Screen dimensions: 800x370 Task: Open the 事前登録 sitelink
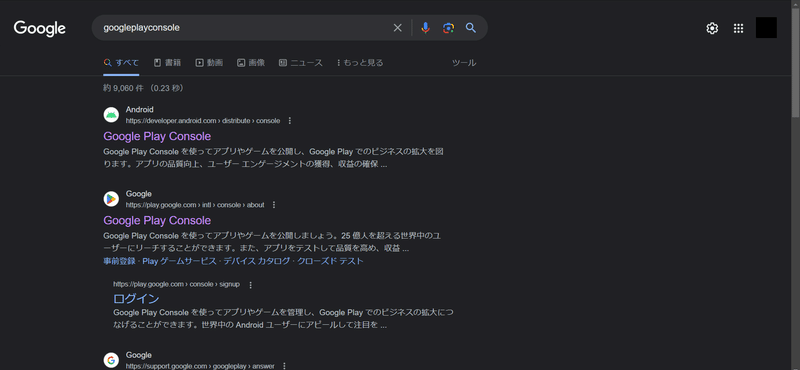click(119, 261)
